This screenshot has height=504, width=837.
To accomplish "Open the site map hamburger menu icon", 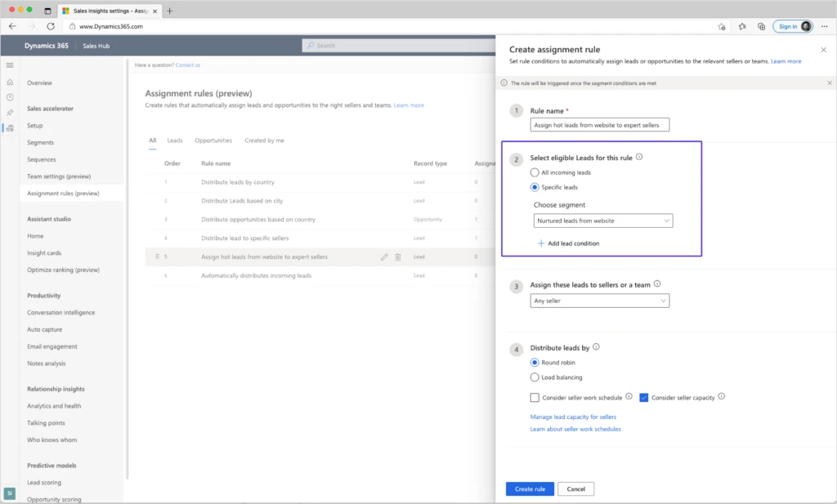I will (10, 65).
